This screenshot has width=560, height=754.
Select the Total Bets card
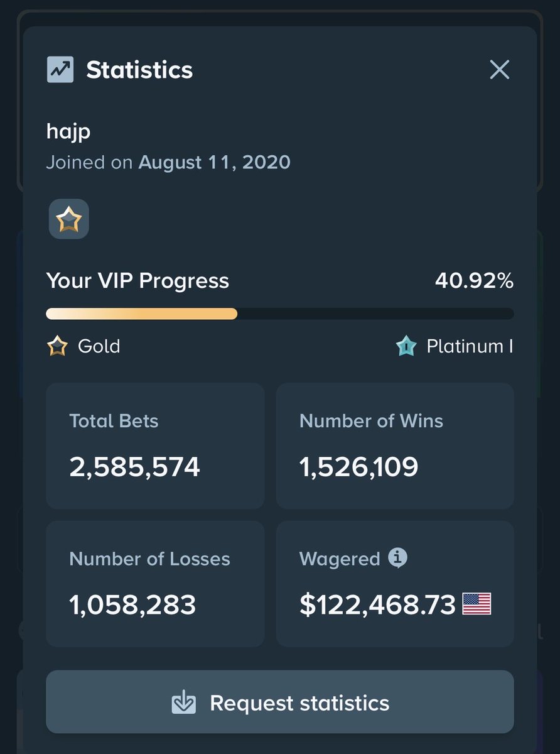pyautogui.click(x=155, y=446)
